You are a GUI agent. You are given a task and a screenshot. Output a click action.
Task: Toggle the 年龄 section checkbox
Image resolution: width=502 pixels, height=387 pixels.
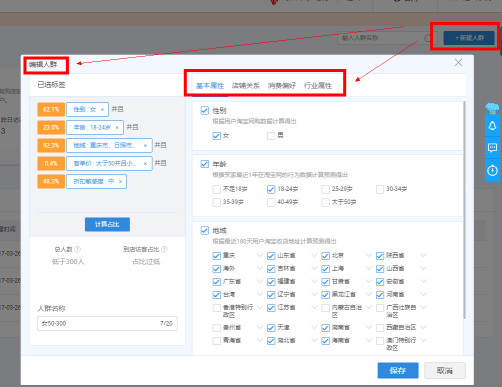[205, 164]
